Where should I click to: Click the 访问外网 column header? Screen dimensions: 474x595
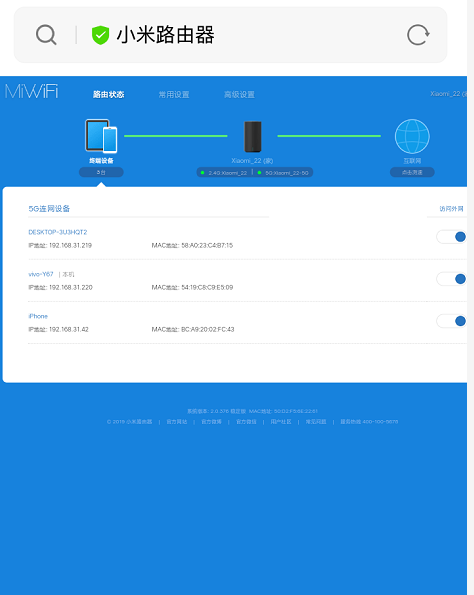[x=451, y=209]
